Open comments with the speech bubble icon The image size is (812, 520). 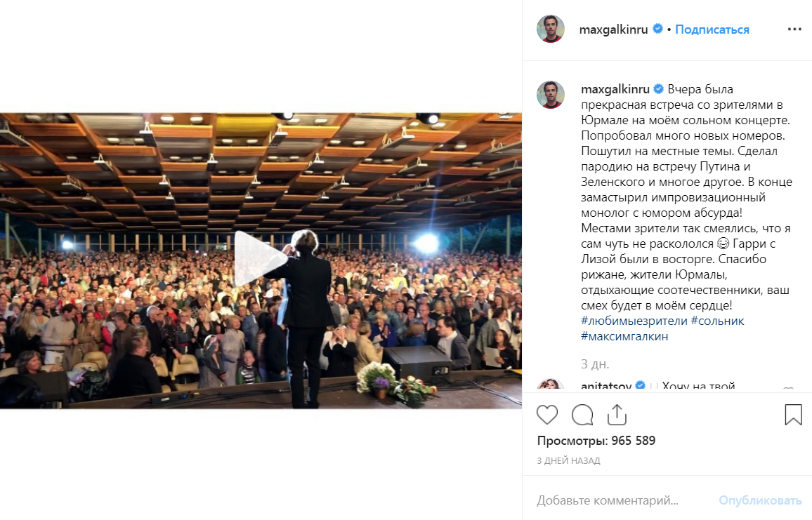click(x=582, y=415)
